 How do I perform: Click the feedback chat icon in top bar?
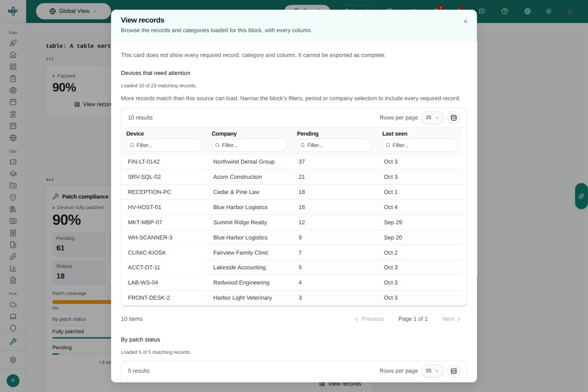pyautogui.click(x=482, y=11)
